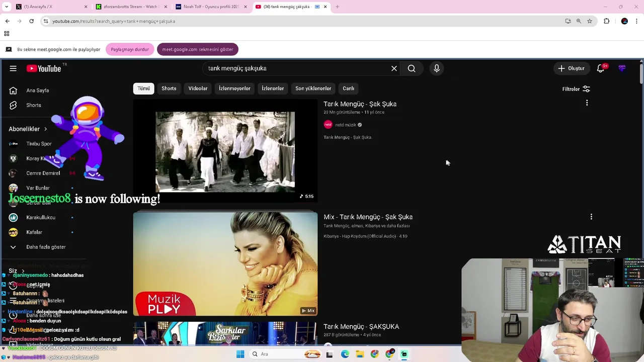Image resolution: width=644 pixels, height=362 pixels.
Task: Play the Muzik Play mix thumbnail
Action: tap(225, 263)
